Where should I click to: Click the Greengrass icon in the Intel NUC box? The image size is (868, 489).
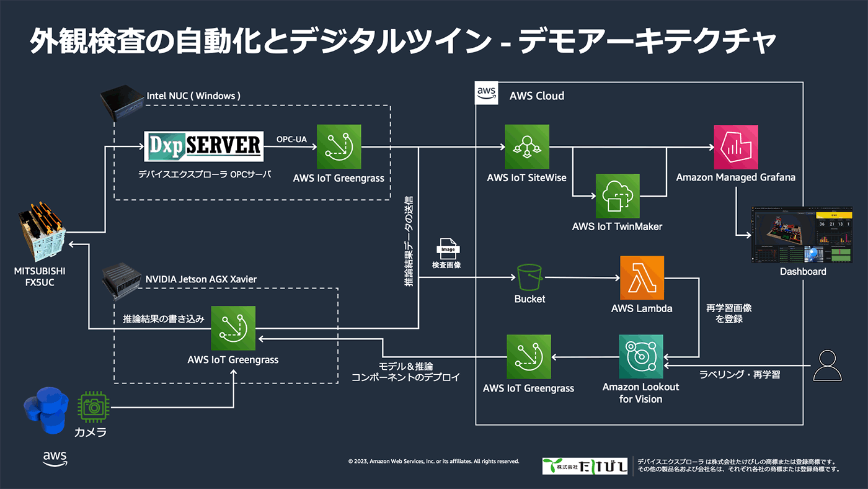[x=339, y=147]
